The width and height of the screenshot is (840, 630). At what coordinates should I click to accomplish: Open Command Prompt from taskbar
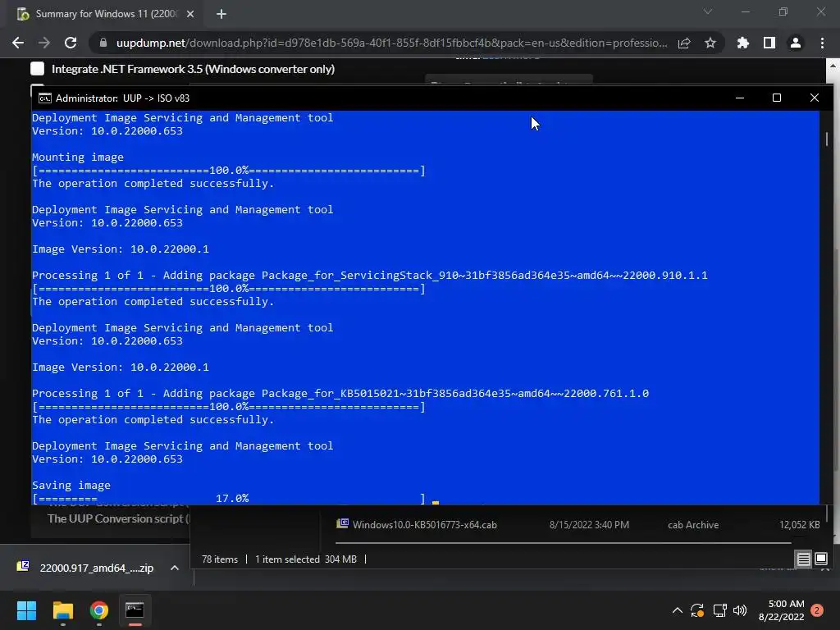click(135, 610)
